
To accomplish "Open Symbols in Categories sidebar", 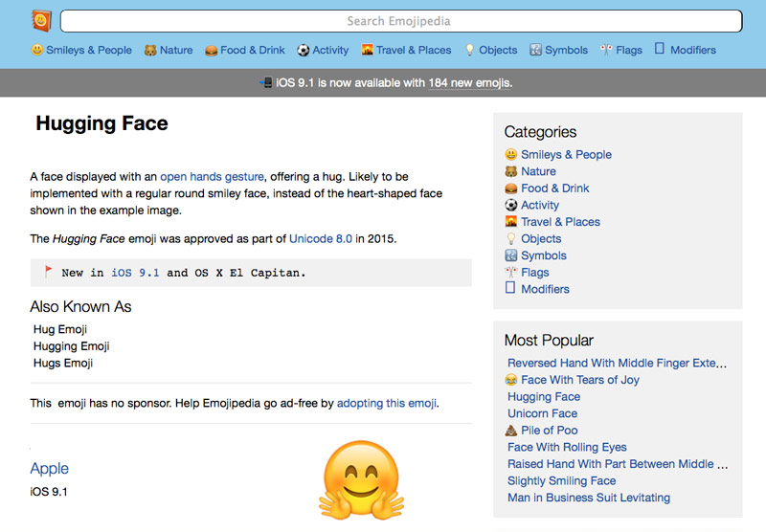I will point(544,255).
